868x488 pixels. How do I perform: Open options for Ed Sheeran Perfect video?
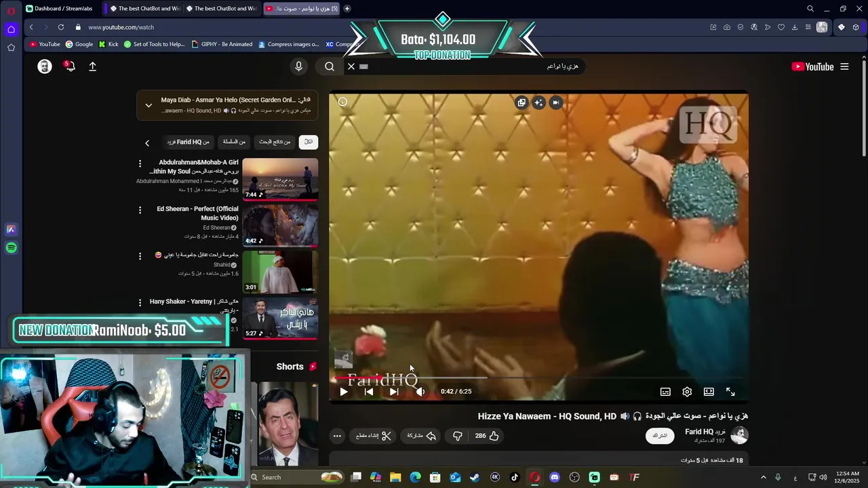(x=140, y=210)
